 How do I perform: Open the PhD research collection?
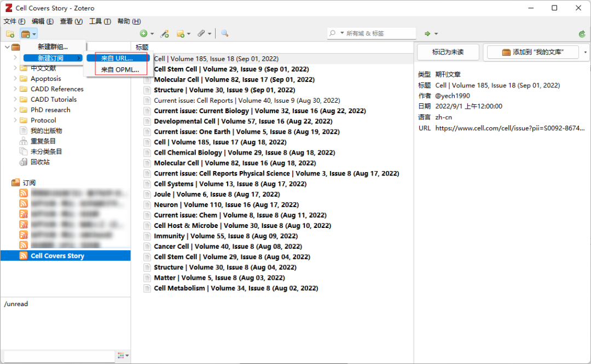point(50,110)
